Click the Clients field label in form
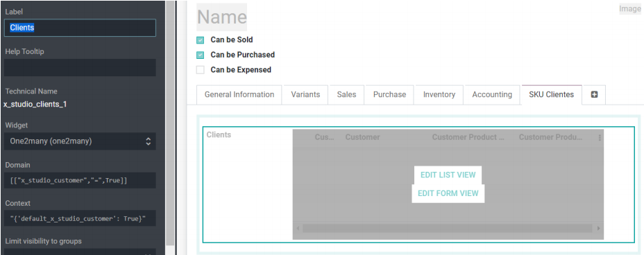The height and width of the screenshot is (255, 644). 219,135
